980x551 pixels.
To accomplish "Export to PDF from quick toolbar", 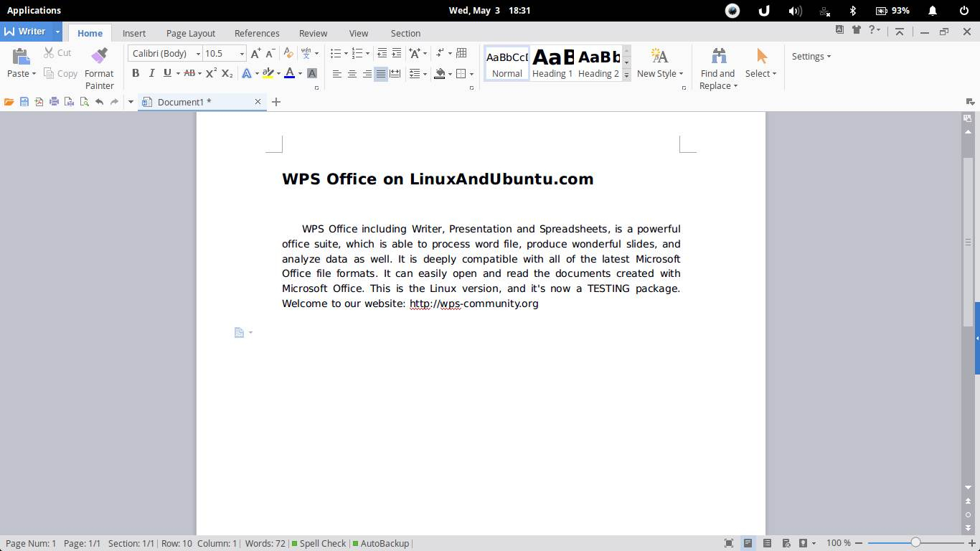I will [39, 102].
